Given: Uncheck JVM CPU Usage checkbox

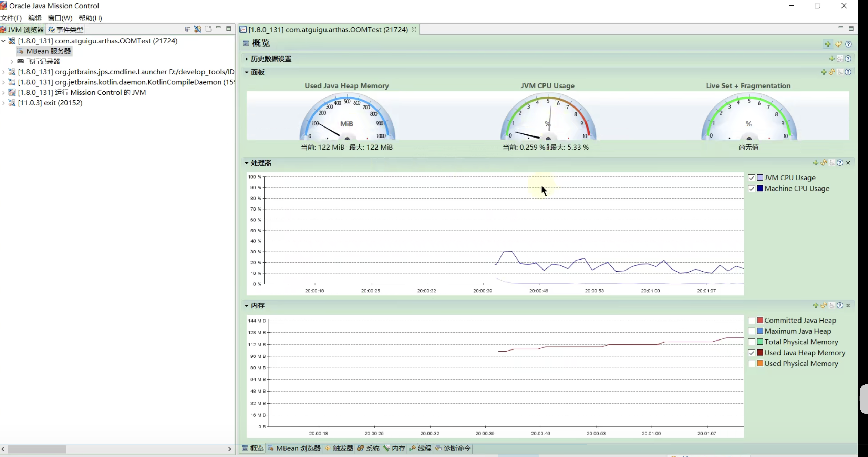Looking at the screenshot, I should [x=752, y=178].
